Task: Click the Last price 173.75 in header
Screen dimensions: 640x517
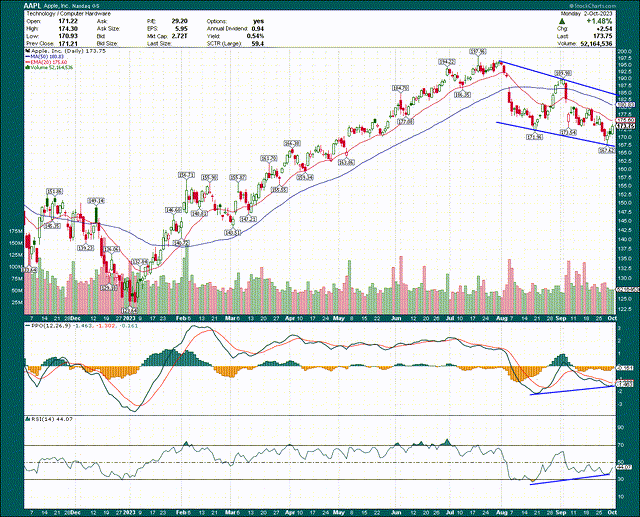Action: [603, 36]
